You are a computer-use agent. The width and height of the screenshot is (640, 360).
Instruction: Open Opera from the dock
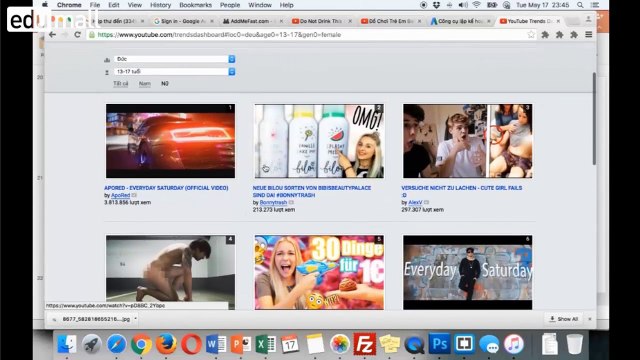click(x=191, y=344)
